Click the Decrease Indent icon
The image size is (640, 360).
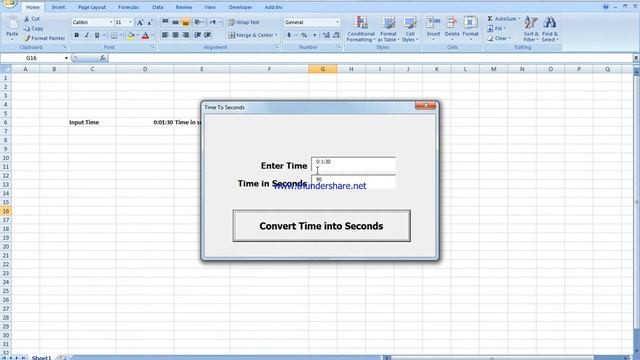point(198,35)
